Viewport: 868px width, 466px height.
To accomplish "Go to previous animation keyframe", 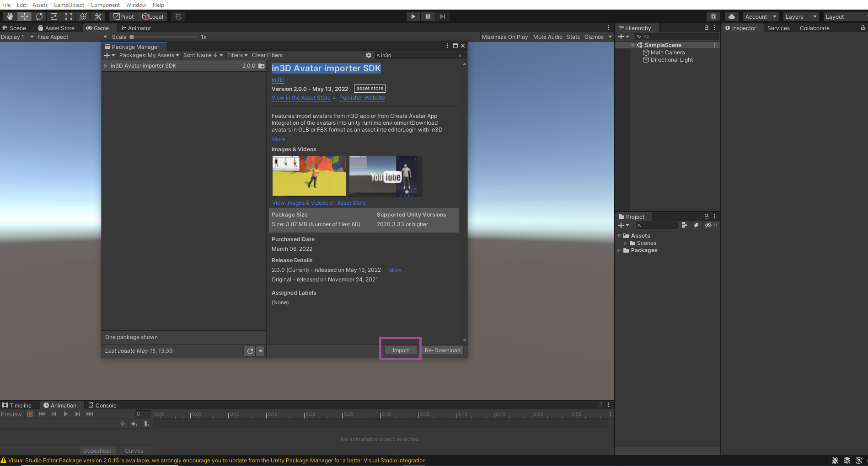I will [54, 414].
